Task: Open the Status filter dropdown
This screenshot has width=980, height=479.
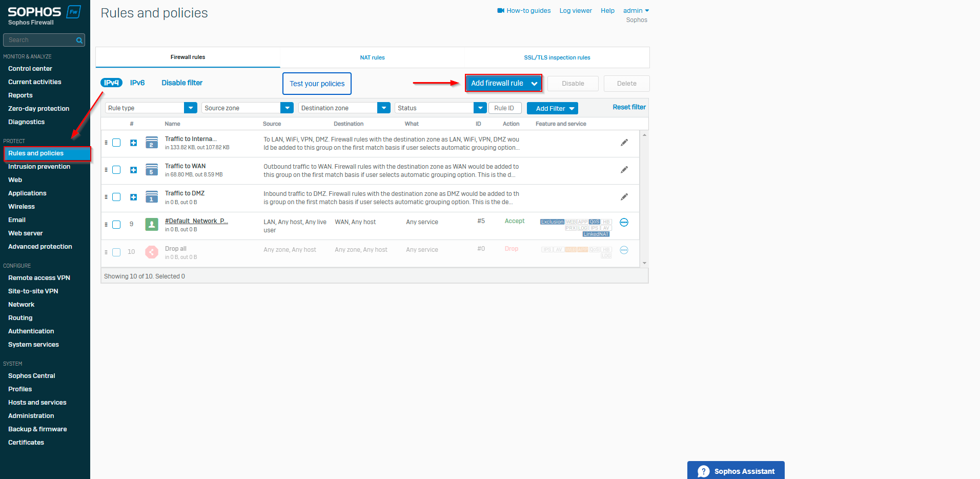Action: pos(440,108)
